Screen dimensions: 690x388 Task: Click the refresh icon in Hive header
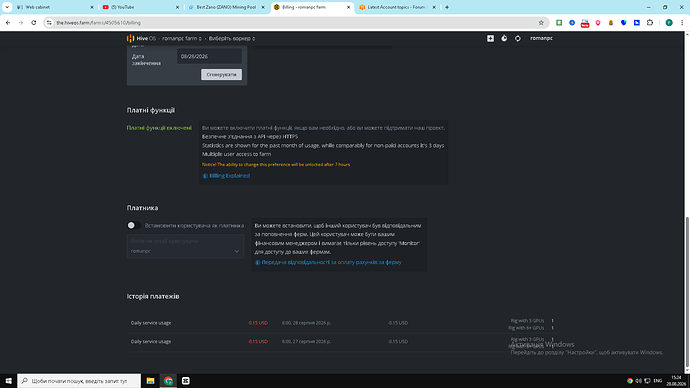coord(518,38)
